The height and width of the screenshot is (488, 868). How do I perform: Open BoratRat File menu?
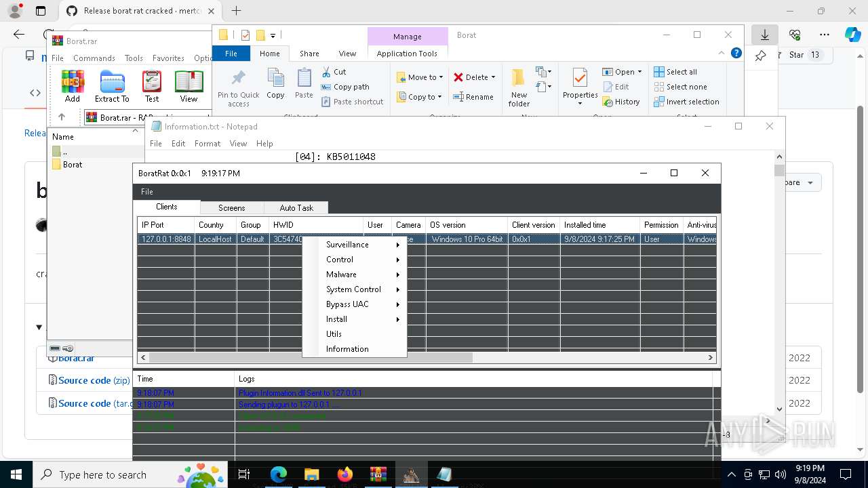pos(146,192)
